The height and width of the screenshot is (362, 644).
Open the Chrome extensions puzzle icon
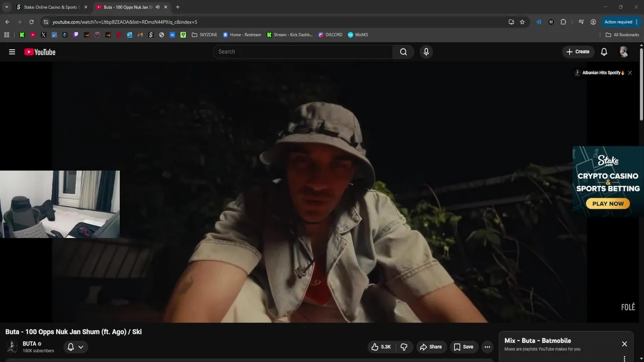(x=563, y=22)
